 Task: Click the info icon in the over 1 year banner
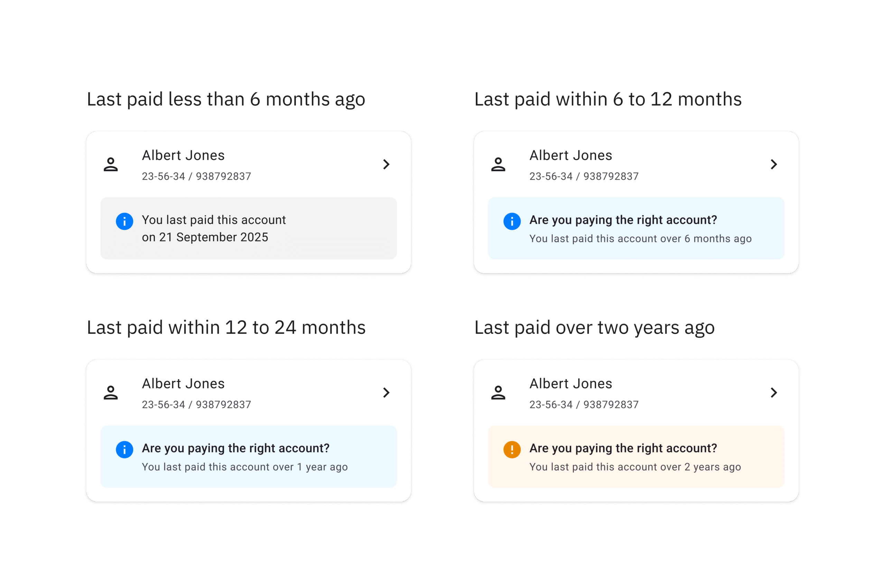(124, 449)
